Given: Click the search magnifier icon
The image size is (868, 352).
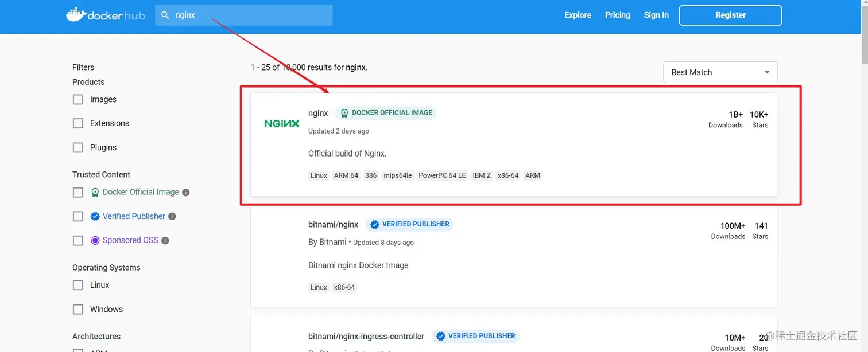Looking at the screenshot, I should [165, 15].
